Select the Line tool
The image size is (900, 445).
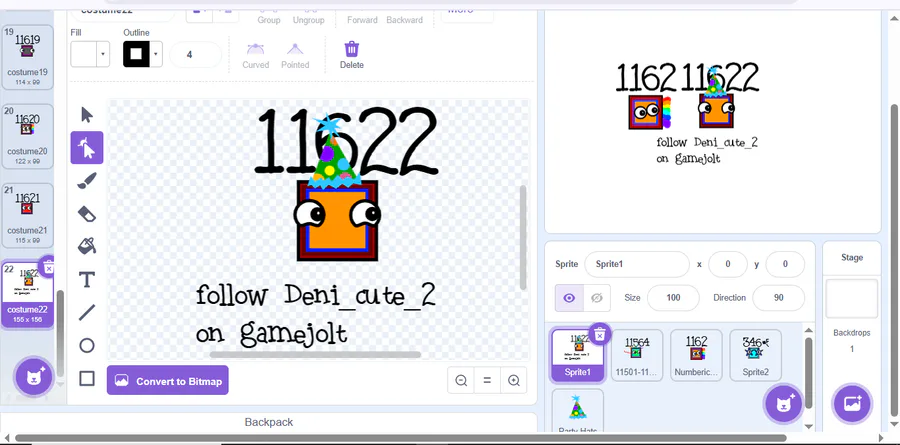pyautogui.click(x=87, y=312)
